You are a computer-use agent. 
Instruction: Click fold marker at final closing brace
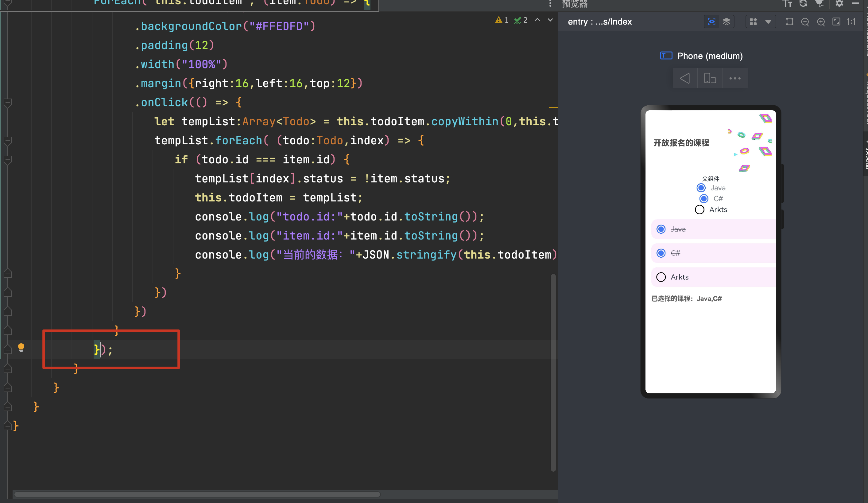(8, 426)
